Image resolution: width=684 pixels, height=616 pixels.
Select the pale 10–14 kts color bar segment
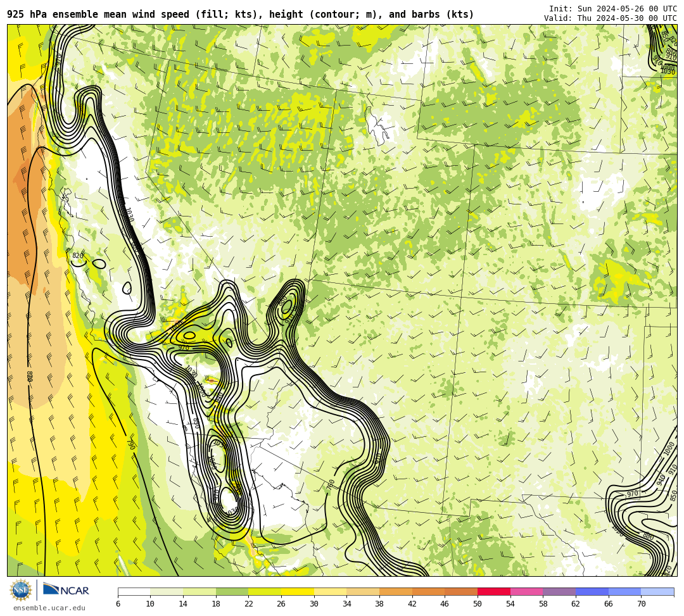click(x=167, y=591)
